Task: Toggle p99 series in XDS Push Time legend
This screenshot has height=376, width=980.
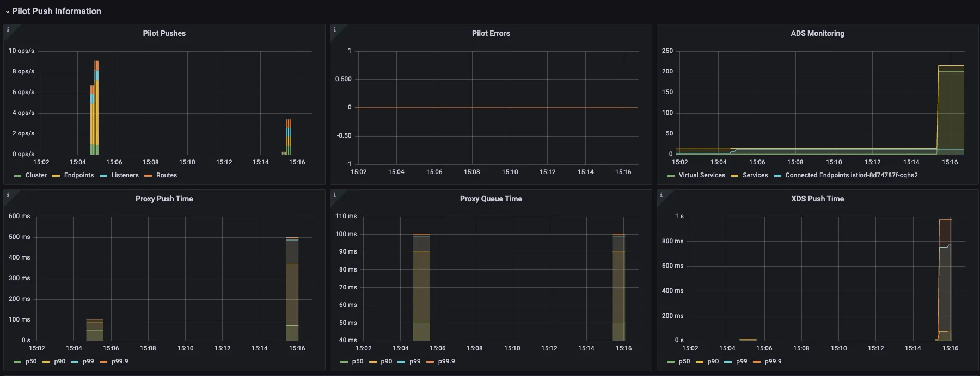Action: click(x=742, y=361)
